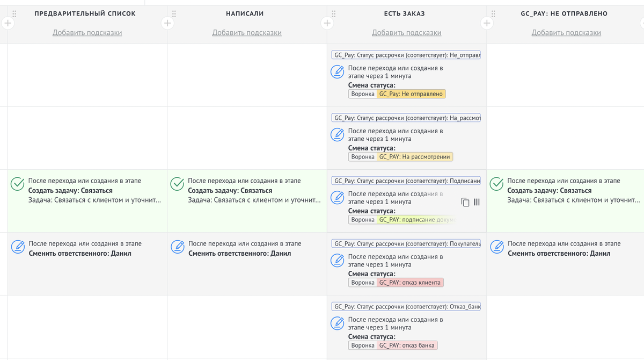Open Добавить подсказки under Написали
The image size is (644, 360).
point(247,33)
